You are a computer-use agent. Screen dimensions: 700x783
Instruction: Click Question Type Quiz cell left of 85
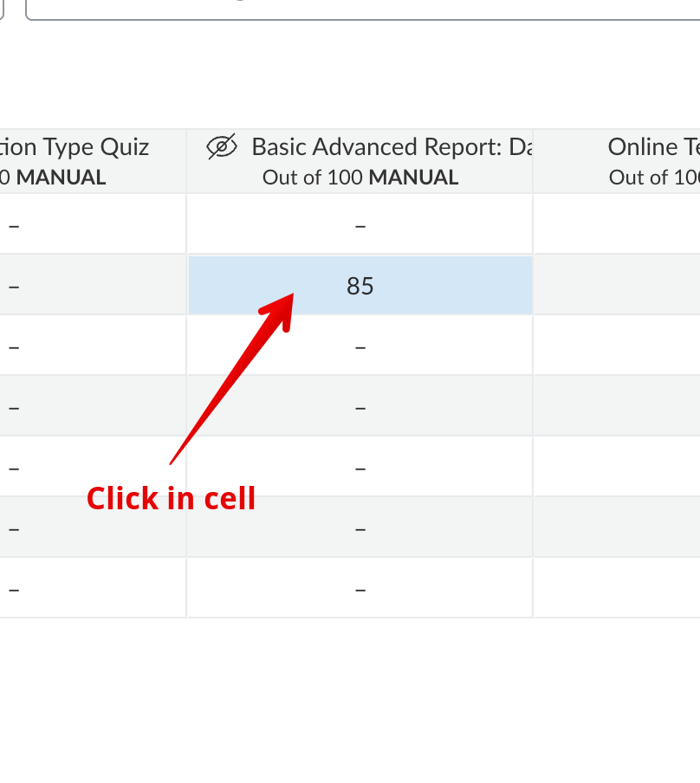pos(87,286)
